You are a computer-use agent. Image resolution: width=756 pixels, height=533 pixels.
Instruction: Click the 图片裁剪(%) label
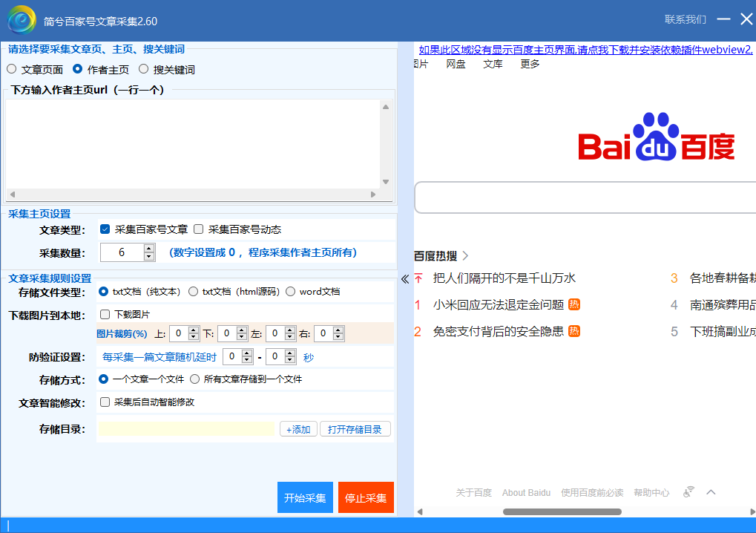click(x=122, y=334)
